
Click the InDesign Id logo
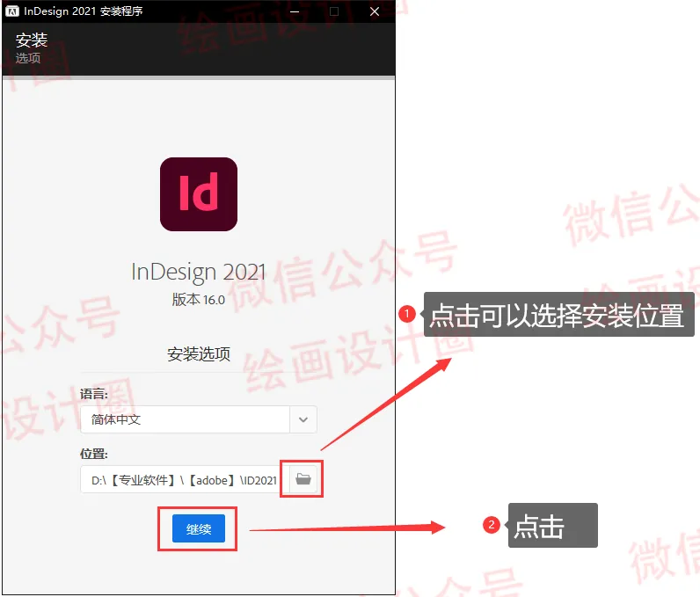[x=199, y=194]
